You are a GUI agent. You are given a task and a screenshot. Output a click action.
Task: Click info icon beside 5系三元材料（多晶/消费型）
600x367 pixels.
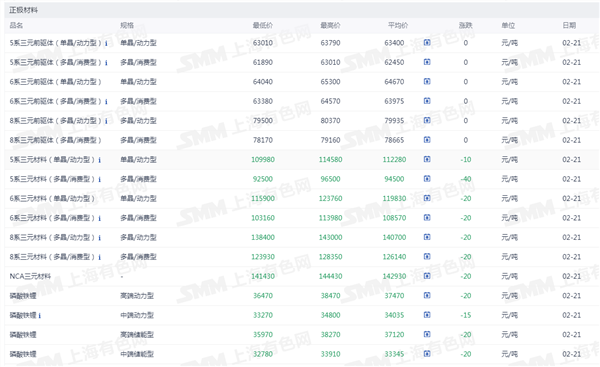pyautogui.click(x=99, y=179)
